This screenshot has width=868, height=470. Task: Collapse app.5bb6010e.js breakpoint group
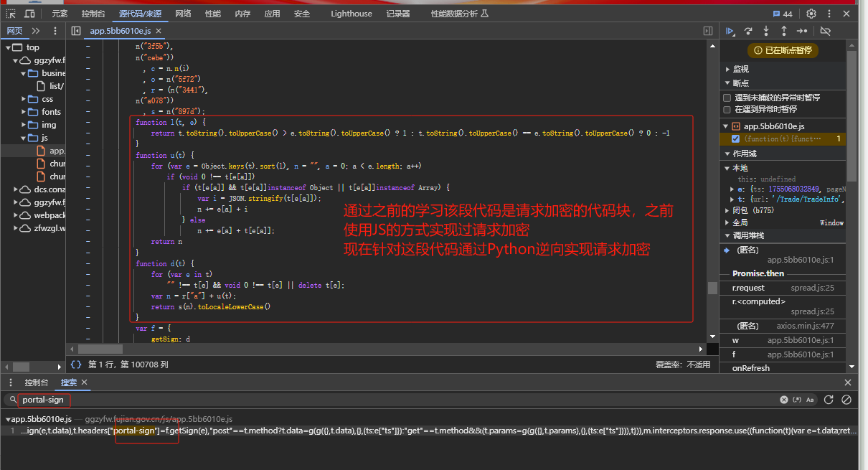[x=726, y=126]
